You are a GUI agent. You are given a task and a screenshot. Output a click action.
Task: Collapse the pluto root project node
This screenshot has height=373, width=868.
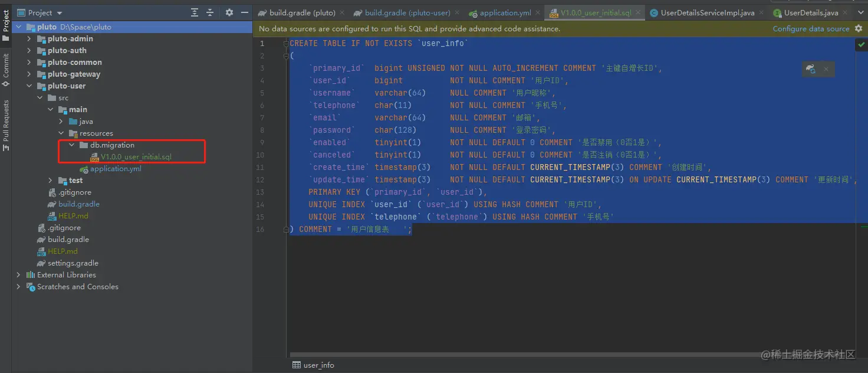coord(18,27)
